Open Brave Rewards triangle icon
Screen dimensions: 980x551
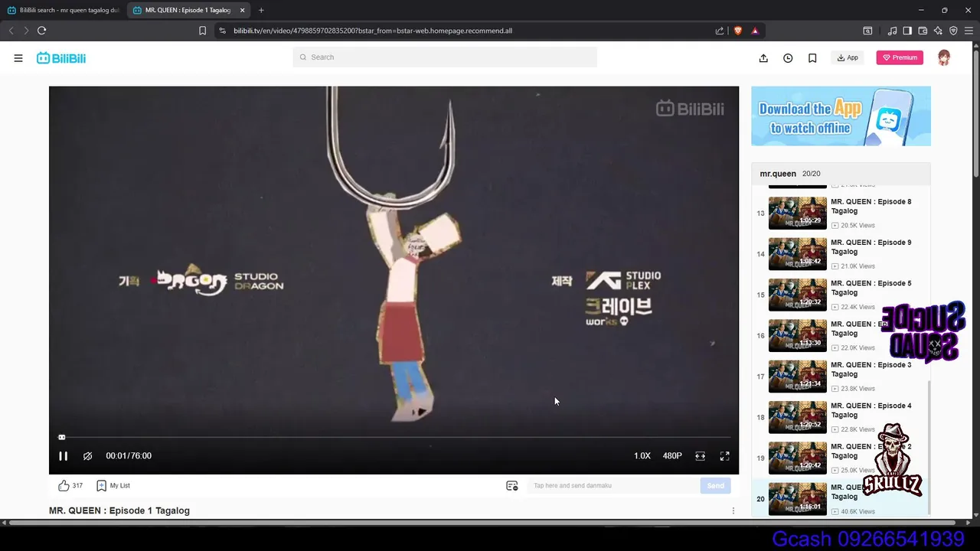(755, 31)
